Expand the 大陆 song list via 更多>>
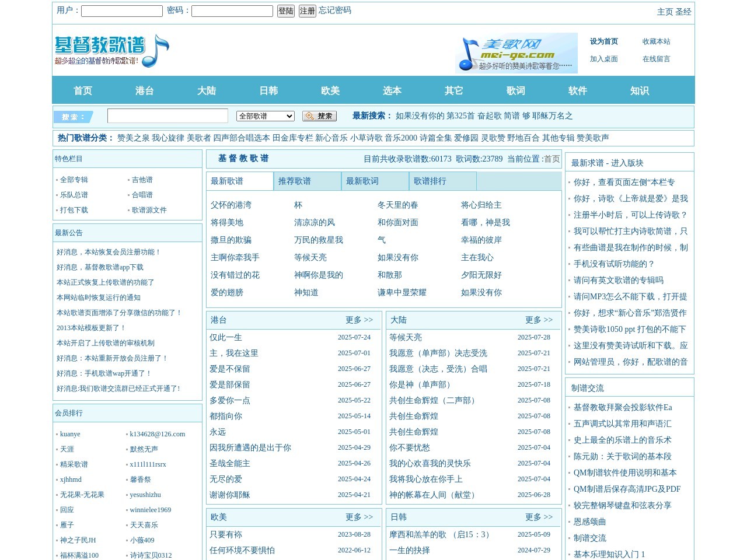 coord(539,320)
